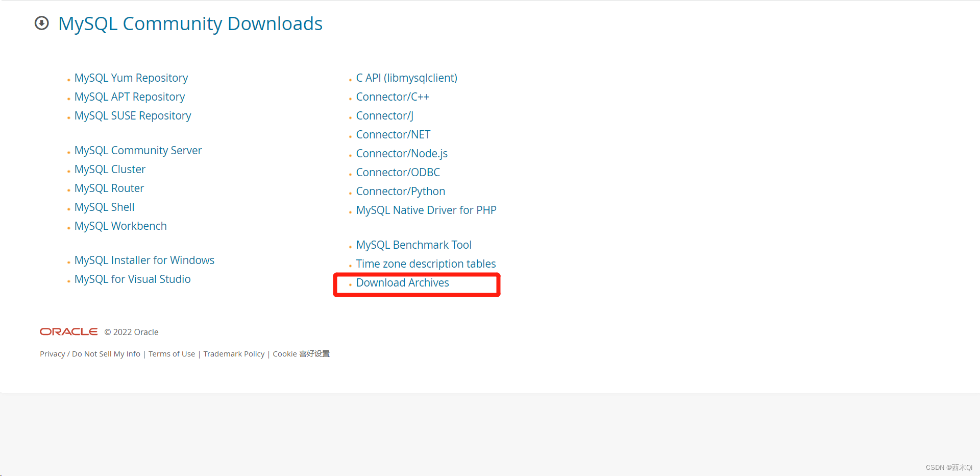This screenshot has width=980, height=476.
Task: Open MySQL APT Repository link
Action: (x=130, y=97)
